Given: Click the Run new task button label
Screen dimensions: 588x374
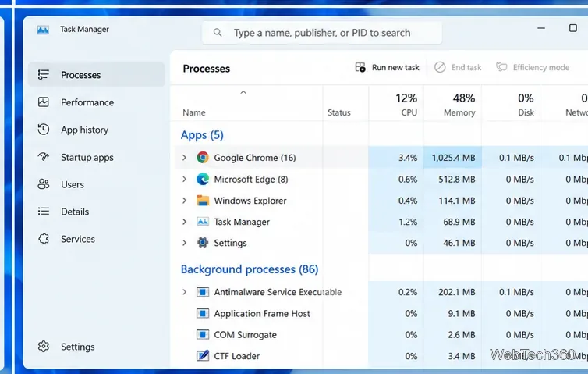Looking at the screenshot, I should (x=395, y=68).
